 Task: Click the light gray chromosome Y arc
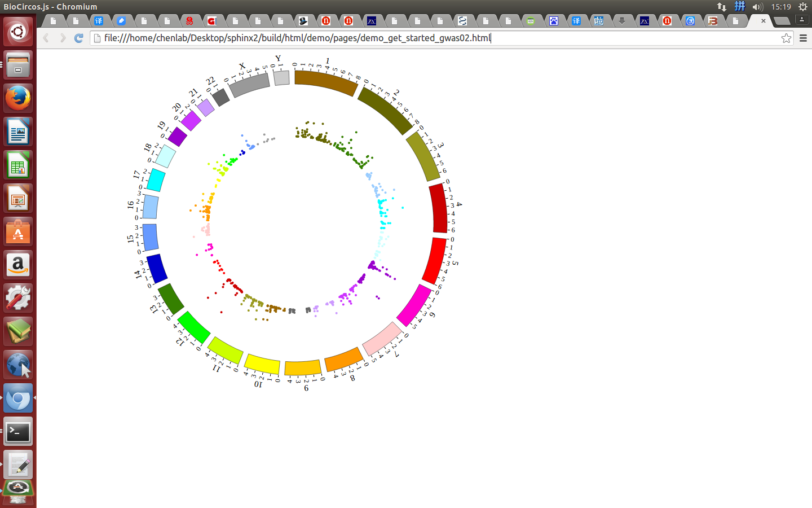click(281, 78)
